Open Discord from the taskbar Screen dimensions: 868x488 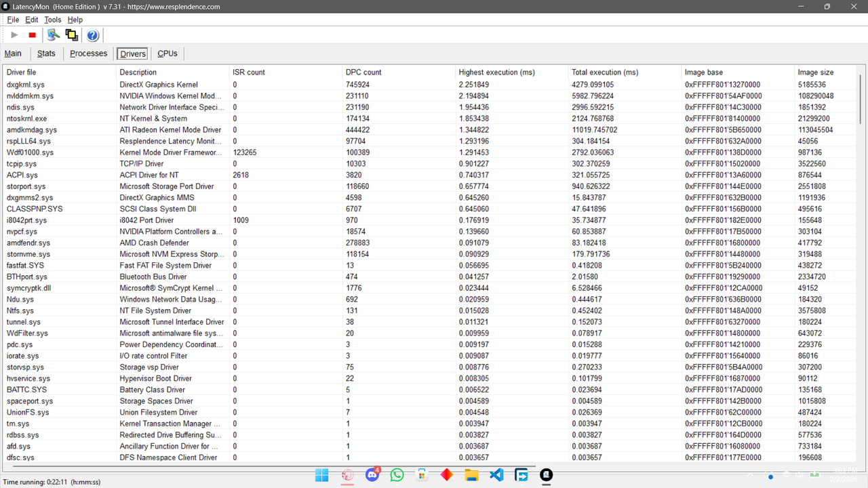tap(372, 475)
